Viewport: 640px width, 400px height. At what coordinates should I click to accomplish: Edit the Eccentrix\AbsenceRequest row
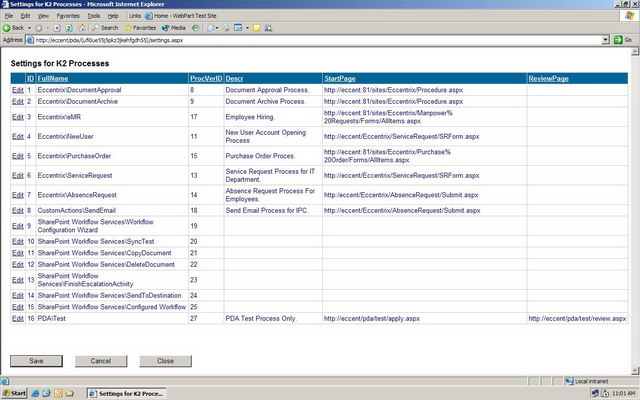pyautogui.click(x=18, y=195)
